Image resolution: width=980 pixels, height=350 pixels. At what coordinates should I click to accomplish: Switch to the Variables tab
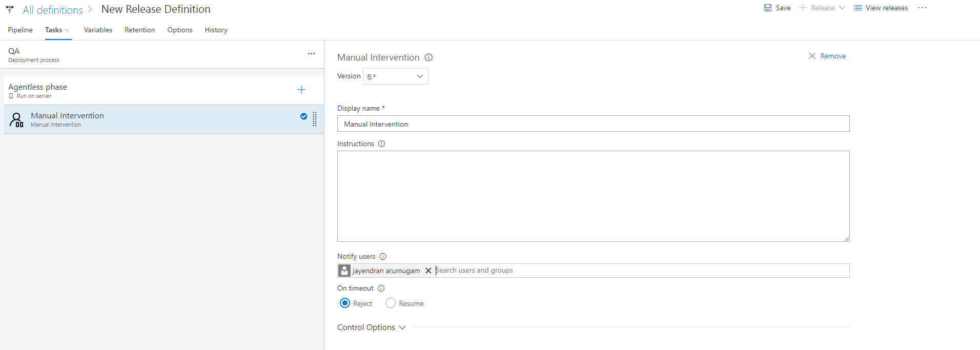[98, 30]
